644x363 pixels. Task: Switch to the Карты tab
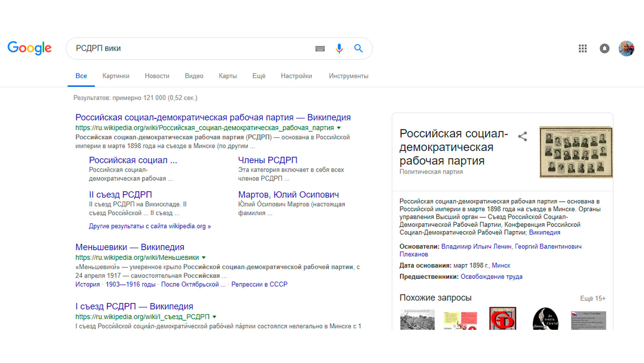[x=228, y=76]
